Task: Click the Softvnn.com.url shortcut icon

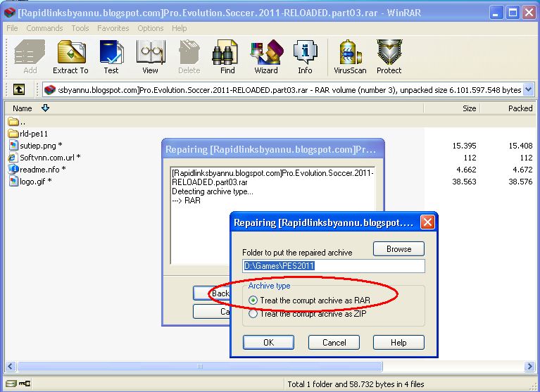Action: click(13, 157)
